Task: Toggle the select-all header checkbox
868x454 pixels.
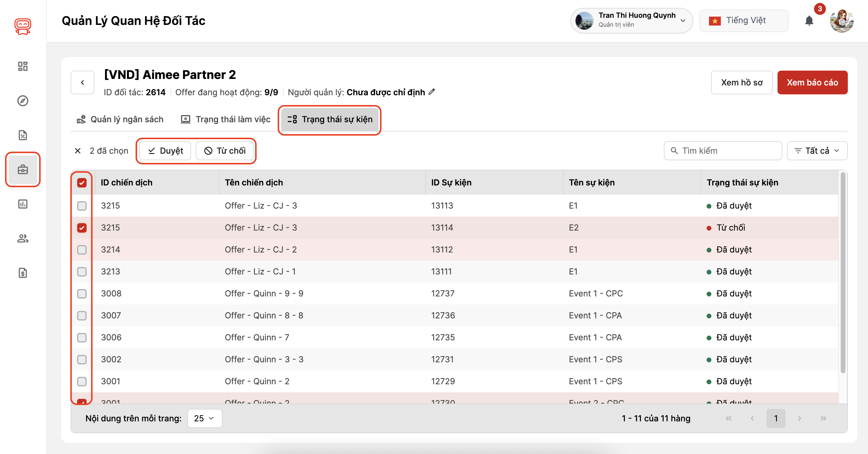Action: click(x=82, y=183)
